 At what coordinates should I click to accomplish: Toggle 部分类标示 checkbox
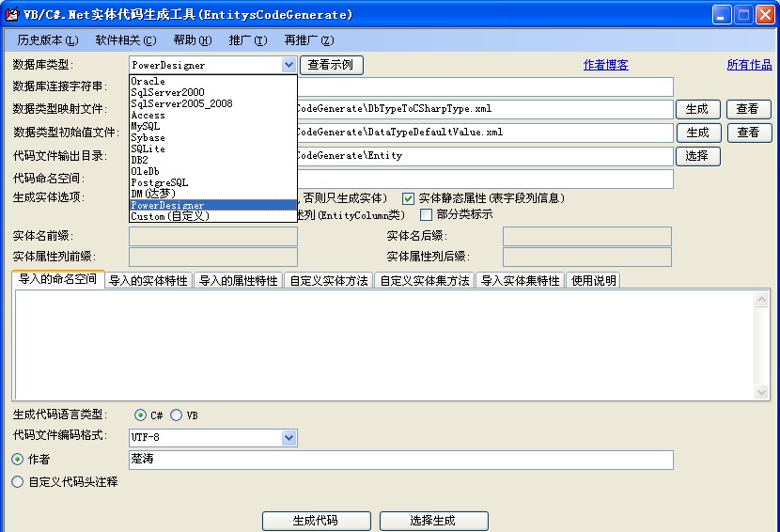coord(426,214)
